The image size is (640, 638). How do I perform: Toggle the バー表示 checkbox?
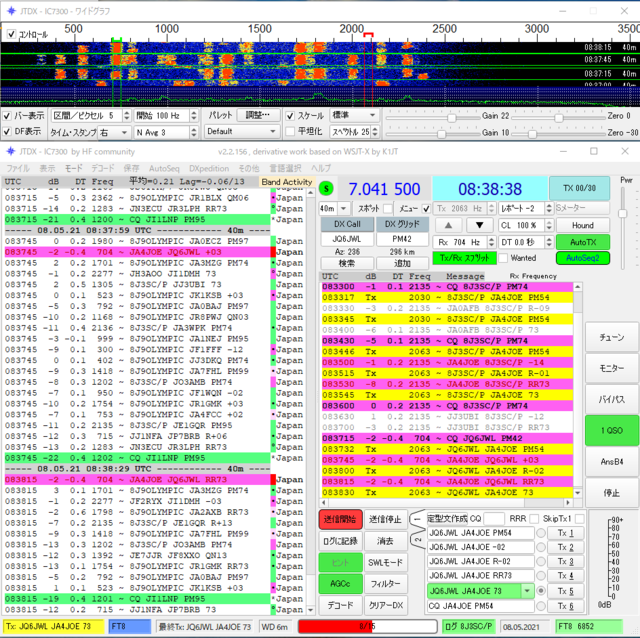(7, 116)
